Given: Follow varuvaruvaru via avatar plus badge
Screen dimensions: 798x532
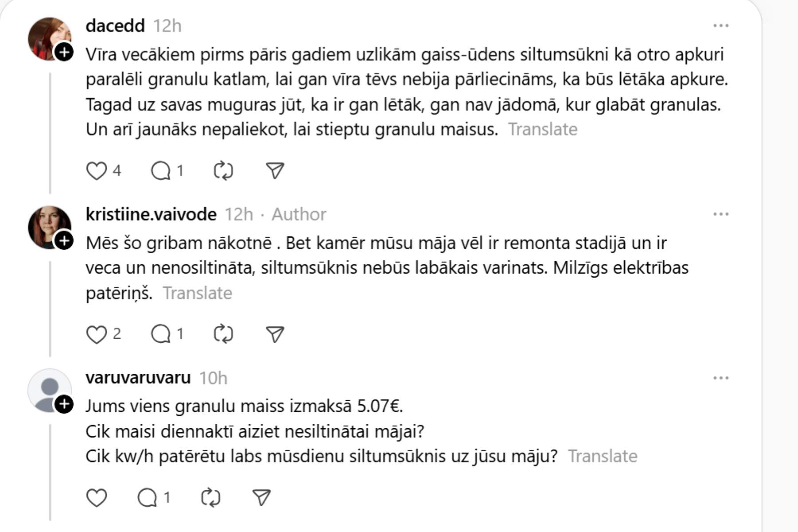Looking at the screenshot, I should (64, 404).
